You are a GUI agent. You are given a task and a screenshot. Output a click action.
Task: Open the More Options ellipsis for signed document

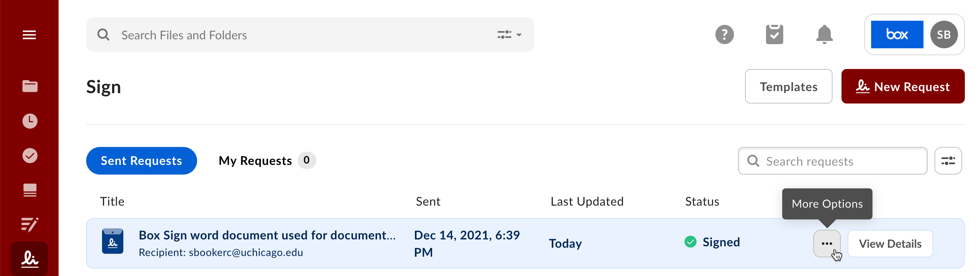[827, 243]
